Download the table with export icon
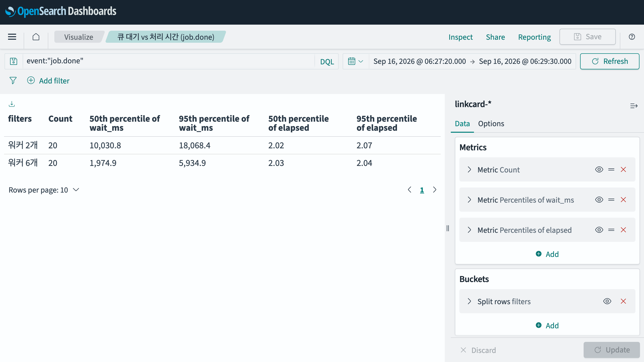The height and width of the screenshot is (362, 644). tap(12, 104)
